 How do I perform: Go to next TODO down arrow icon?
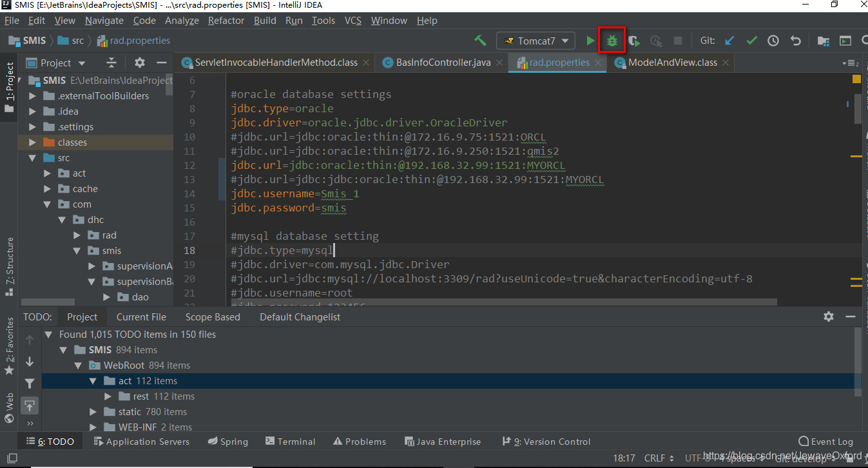pos(30,362)
